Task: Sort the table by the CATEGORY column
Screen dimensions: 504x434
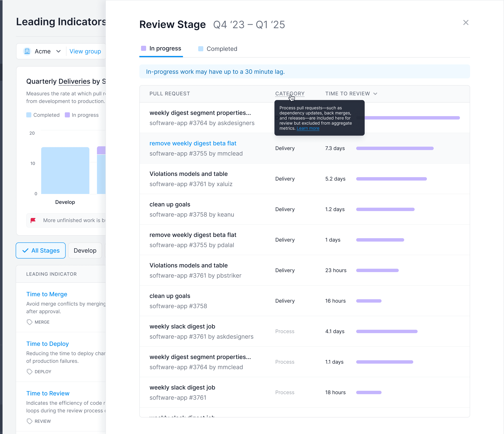Action: point(290,94)
